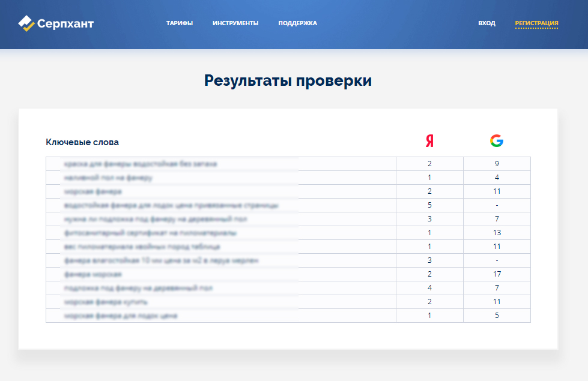Open the Регистрация sign-up link

[x=536, y=23]
